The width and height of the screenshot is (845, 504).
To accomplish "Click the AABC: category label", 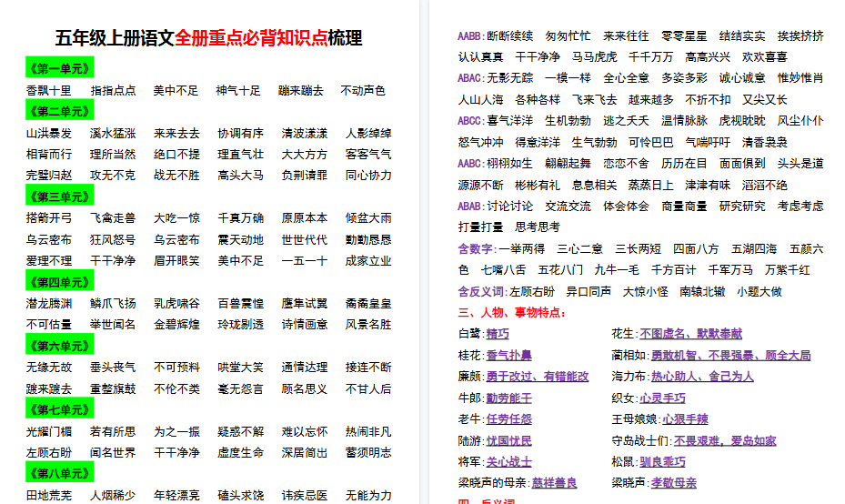I will [x=471, y=164].
